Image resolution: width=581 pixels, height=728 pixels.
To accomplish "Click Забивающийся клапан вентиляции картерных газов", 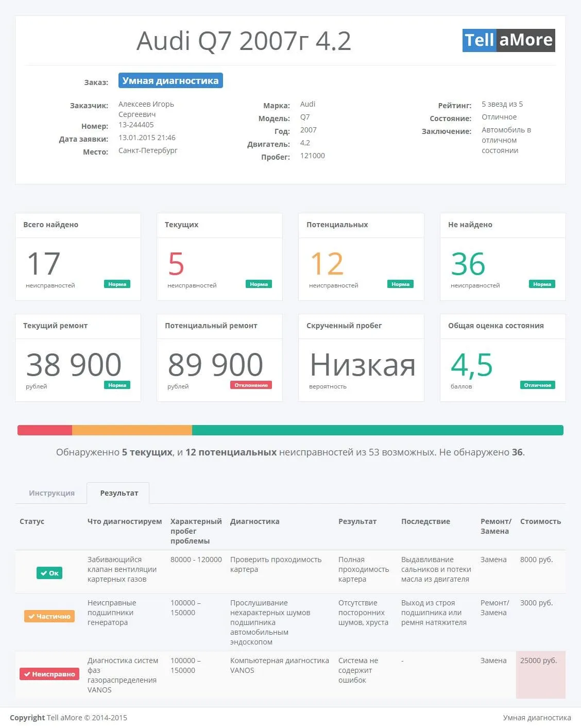I will click(x=122, y=569).
